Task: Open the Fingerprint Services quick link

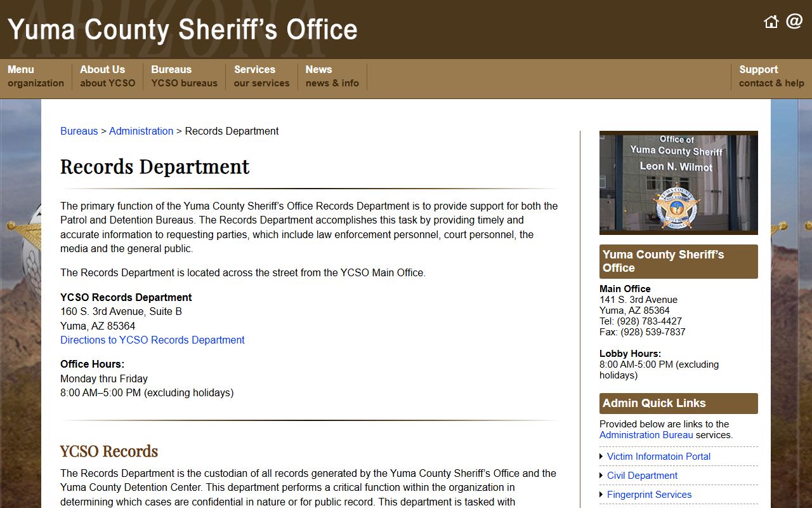Action: pyautogui.click(x=649, y=495)
